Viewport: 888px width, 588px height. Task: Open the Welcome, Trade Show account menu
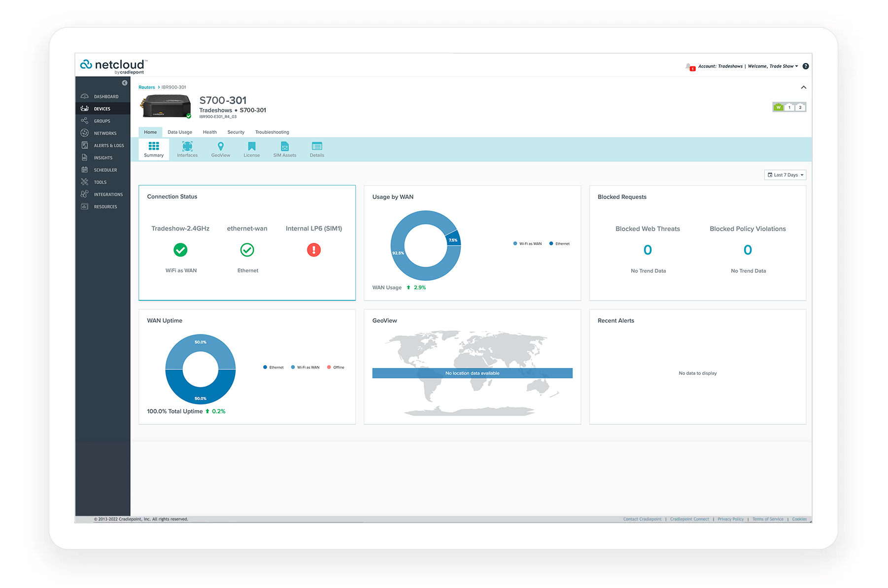pos(773,66)
